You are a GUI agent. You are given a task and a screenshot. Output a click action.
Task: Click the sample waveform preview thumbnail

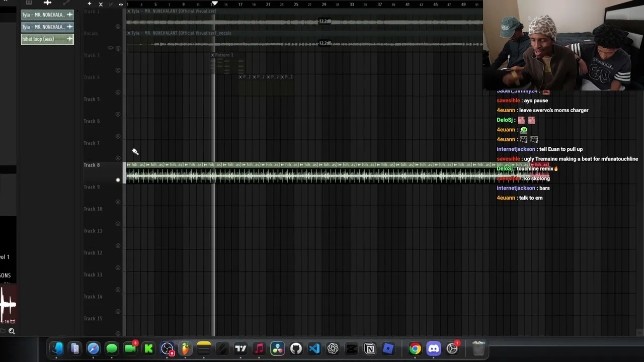point(8,305)
